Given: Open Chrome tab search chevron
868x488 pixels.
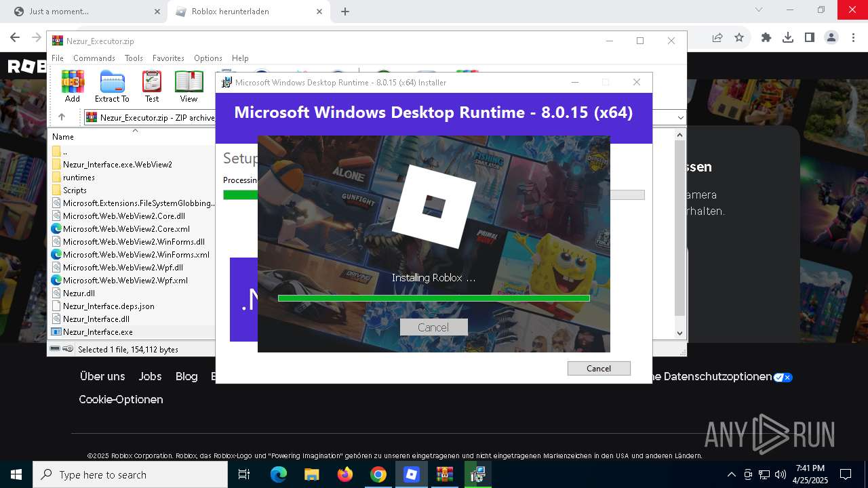Looking at the screenshot, I should 759,9.
